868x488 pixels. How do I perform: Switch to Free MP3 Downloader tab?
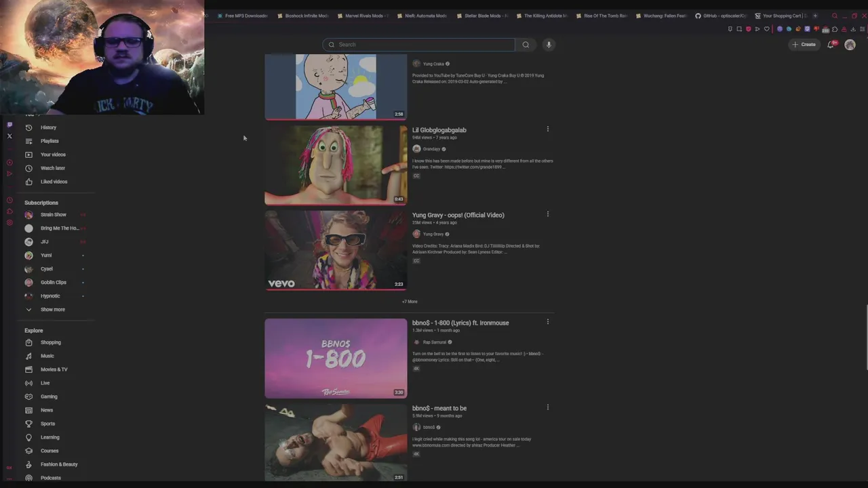click(x=243, y=16)
